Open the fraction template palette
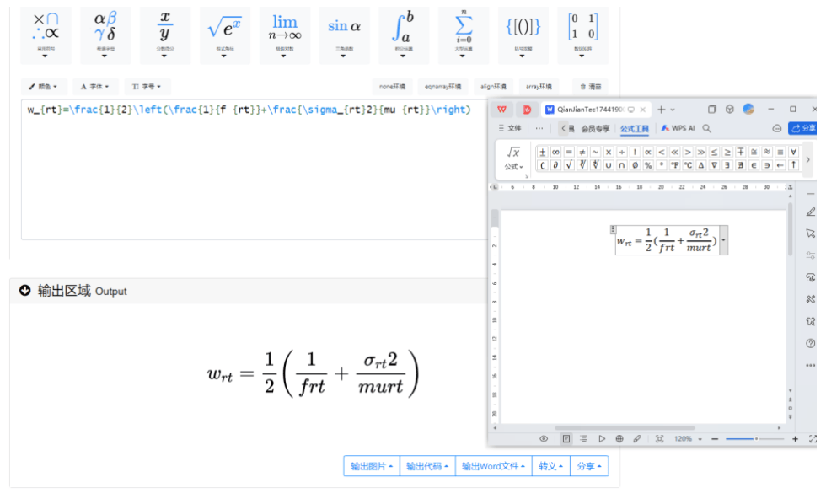 click(x=165, y=34)
